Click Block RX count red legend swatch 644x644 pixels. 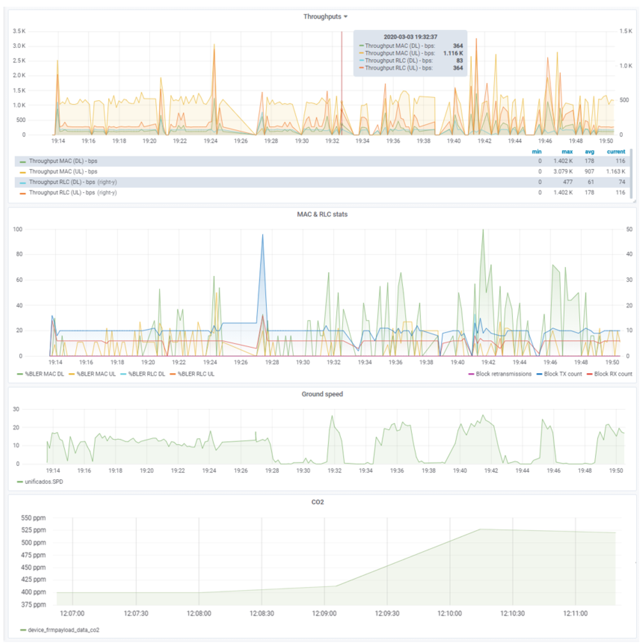tap(589, 374)
